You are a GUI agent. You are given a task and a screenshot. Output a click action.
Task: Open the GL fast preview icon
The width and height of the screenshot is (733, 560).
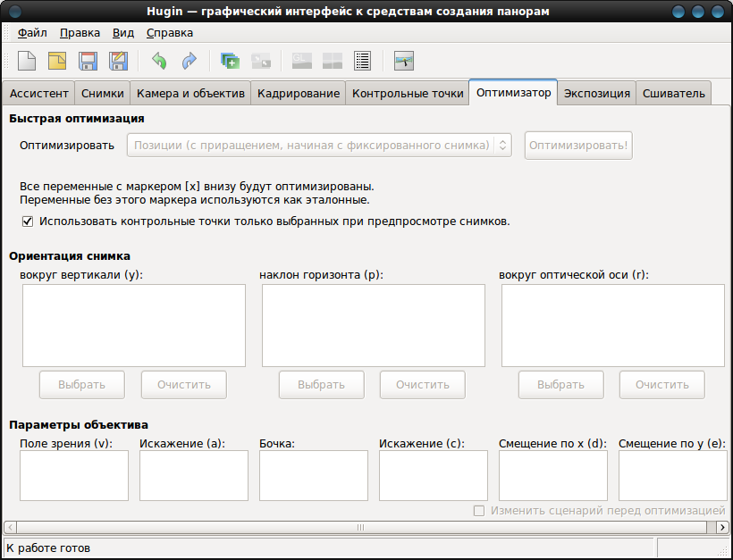coord(301,61)
